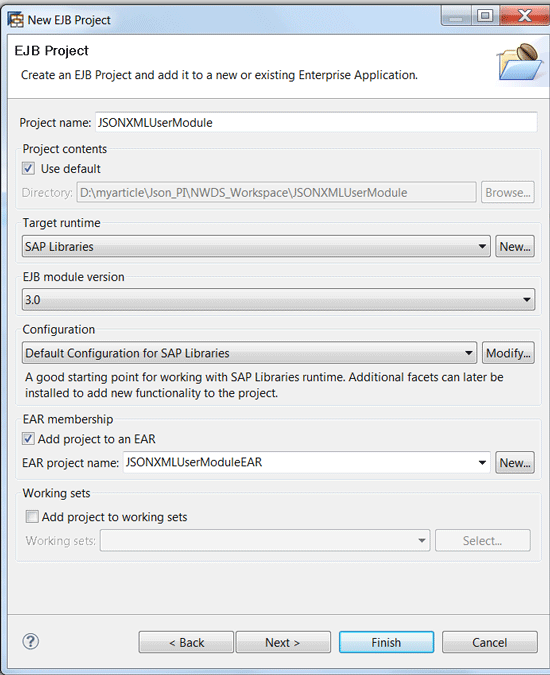Go to Next wizard page
This screenshot has height=675, width=550.
point(283,642)
